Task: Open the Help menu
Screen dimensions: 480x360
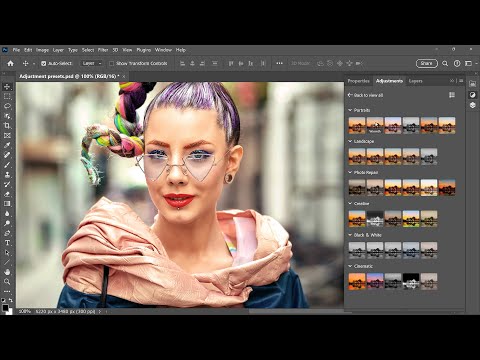Action: point(181,50)
